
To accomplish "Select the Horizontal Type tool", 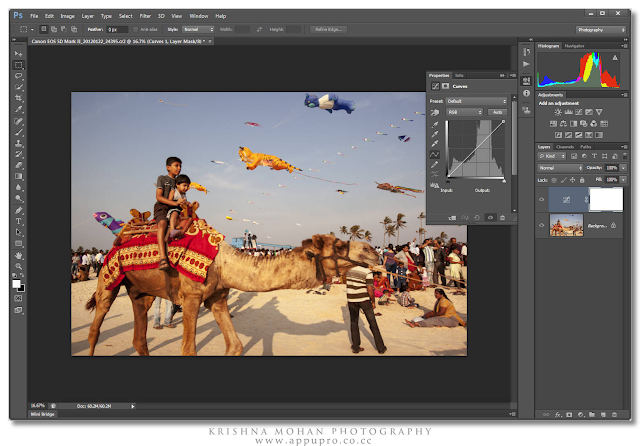I will tap(19, 221).
